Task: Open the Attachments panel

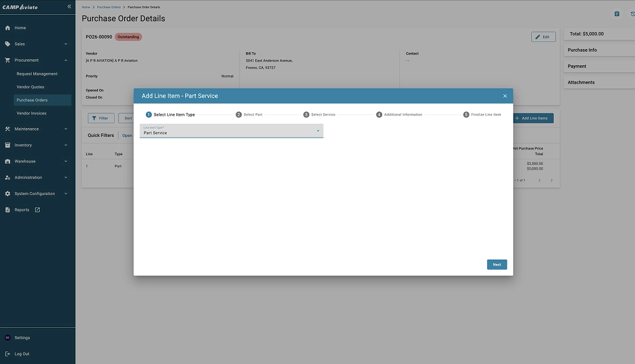Action: (599, 82)
